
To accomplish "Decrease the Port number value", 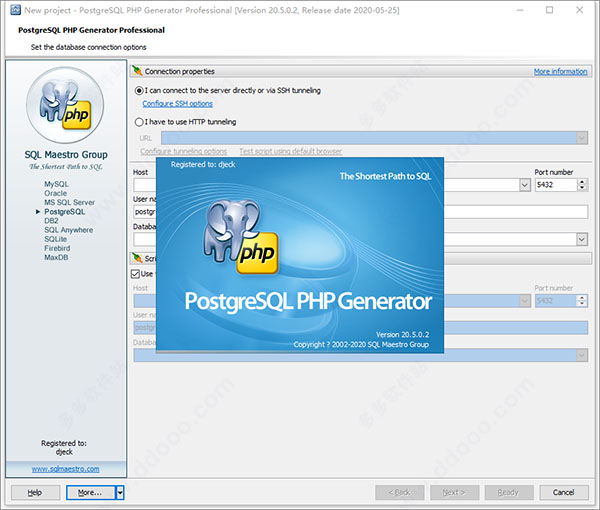I will pyautogui.click(x=582, y=188).
